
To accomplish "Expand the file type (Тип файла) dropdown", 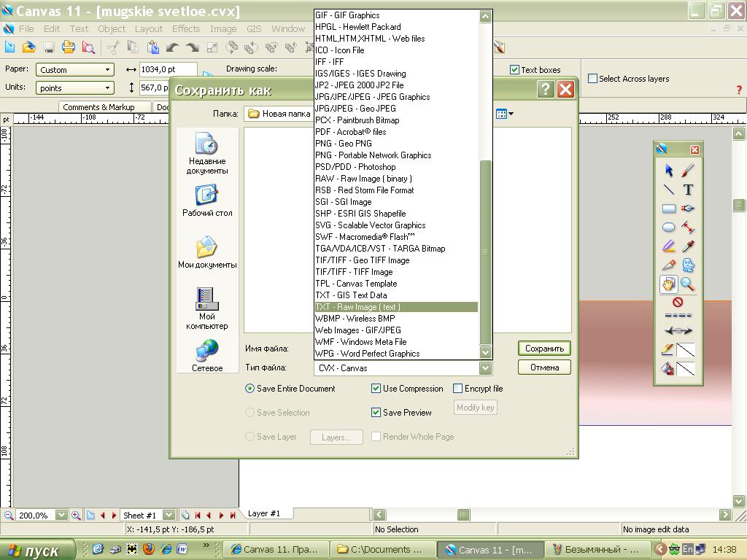I will 485,368.
